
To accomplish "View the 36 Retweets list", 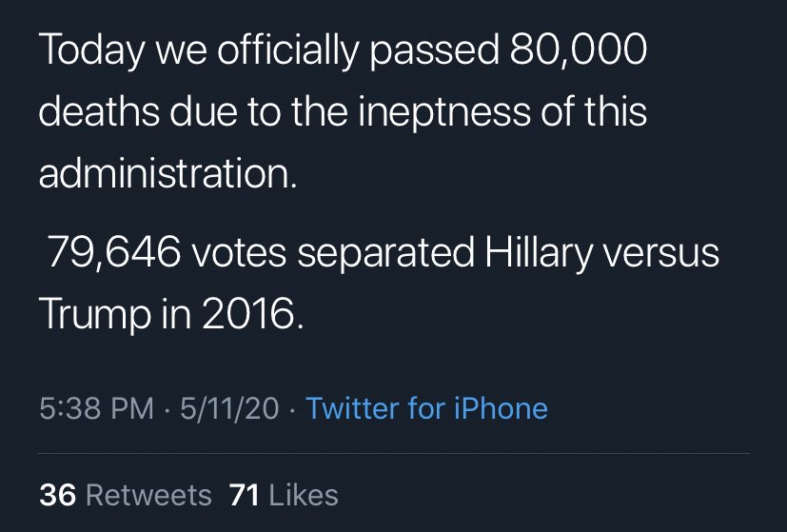I will pos(126,495).
